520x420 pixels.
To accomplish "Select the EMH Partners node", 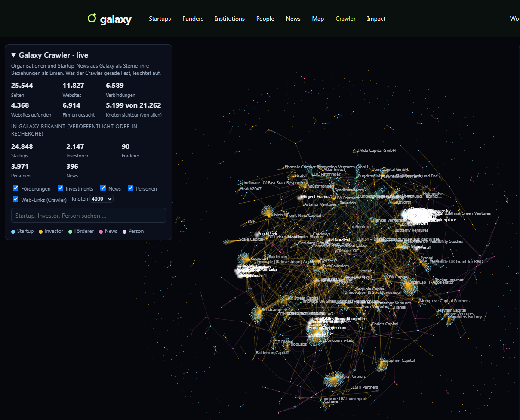I will [365, 387].
